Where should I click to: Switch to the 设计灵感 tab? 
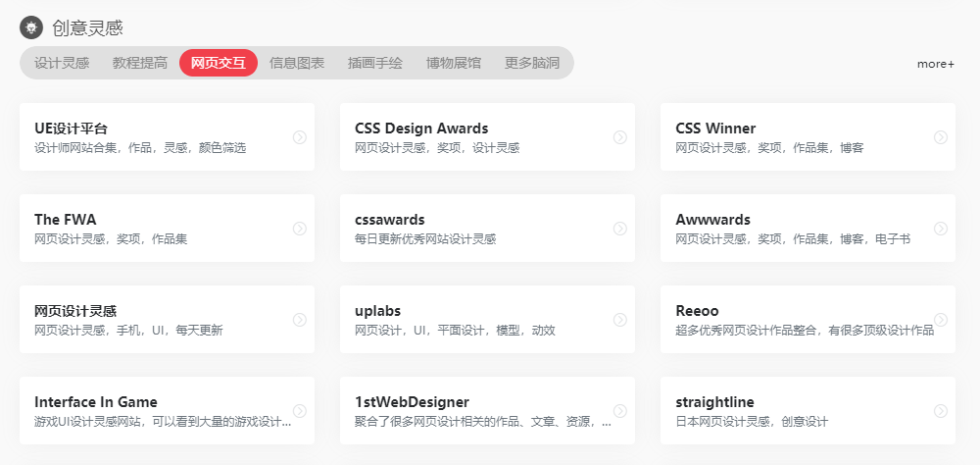pyautogui.click(x=62, y=63)
